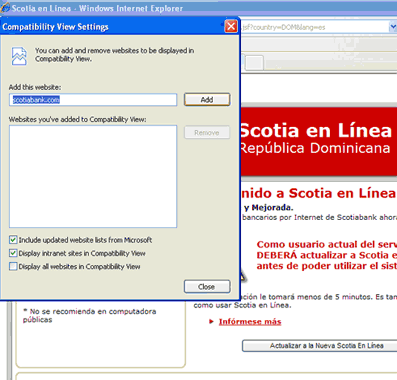
Task: Open the address bar dropdown arrow
Action: coord(393,27)
